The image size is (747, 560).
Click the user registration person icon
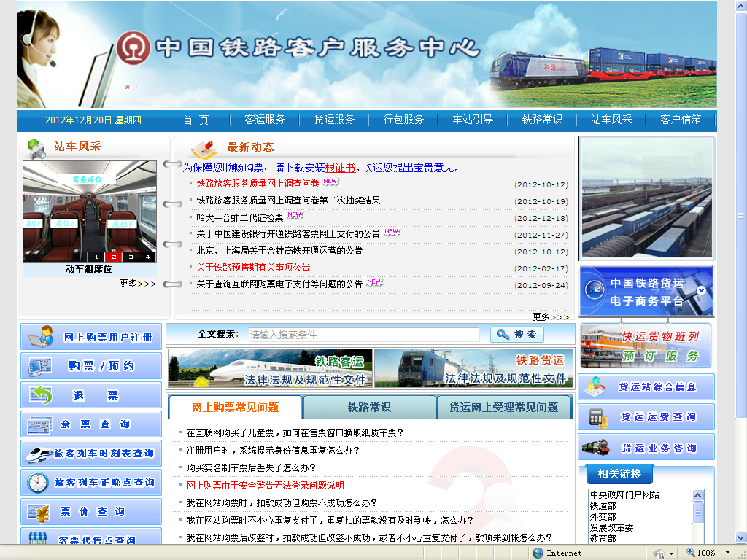(42, 336)
